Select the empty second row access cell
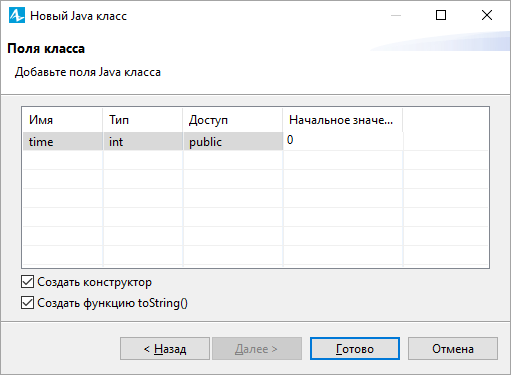This screenshot has width=511, height=375. click(x=233, y=160)
